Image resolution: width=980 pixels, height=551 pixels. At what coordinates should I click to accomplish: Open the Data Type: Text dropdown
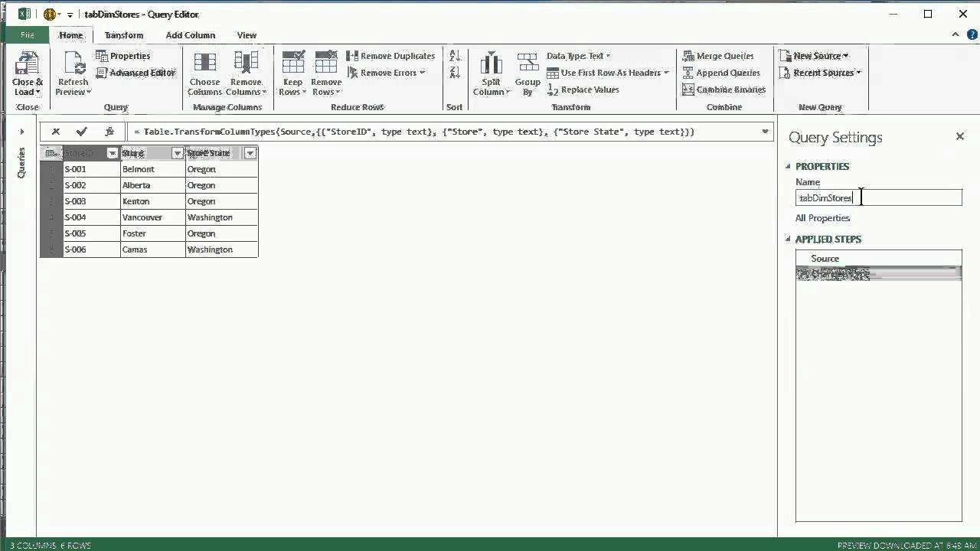579,56
